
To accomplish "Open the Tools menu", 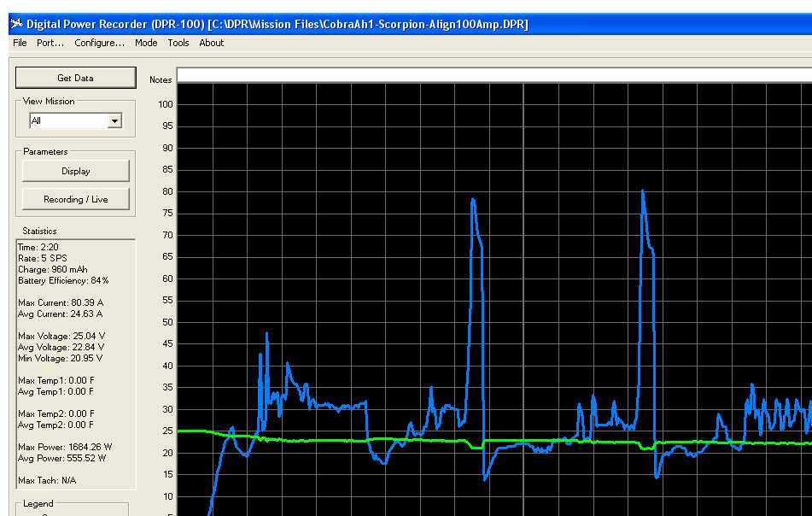I will pyautogui.click(x=178, y=43).
